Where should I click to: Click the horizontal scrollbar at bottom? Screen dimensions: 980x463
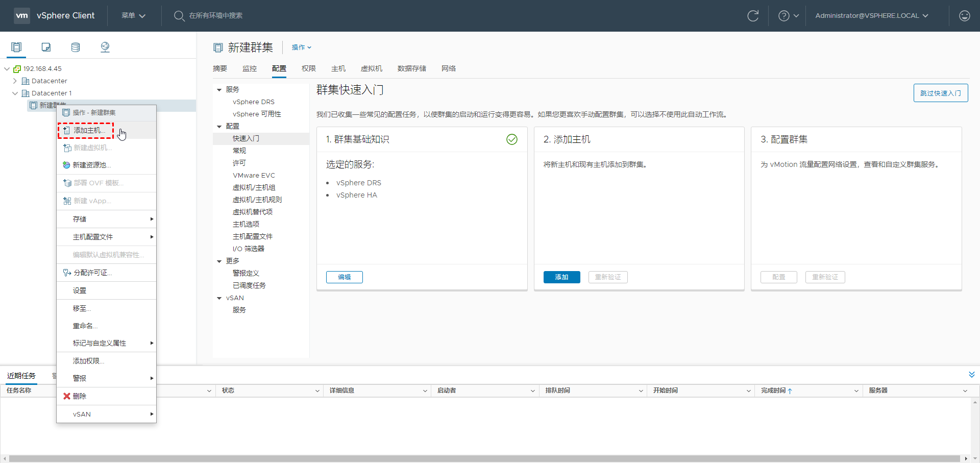pos(484,458)
